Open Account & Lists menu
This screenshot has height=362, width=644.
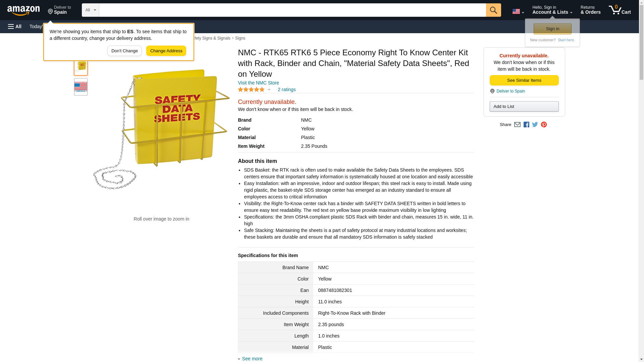click(552, 10)
